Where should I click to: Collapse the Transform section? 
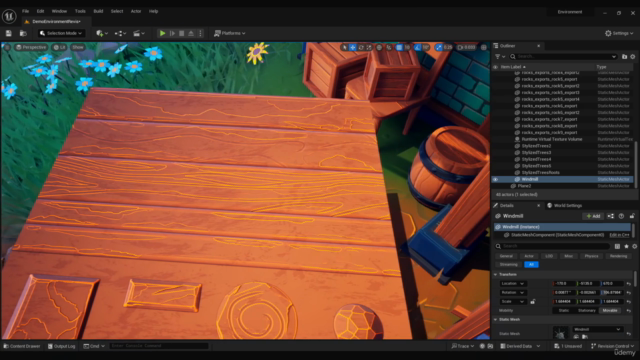pos(496,274)
